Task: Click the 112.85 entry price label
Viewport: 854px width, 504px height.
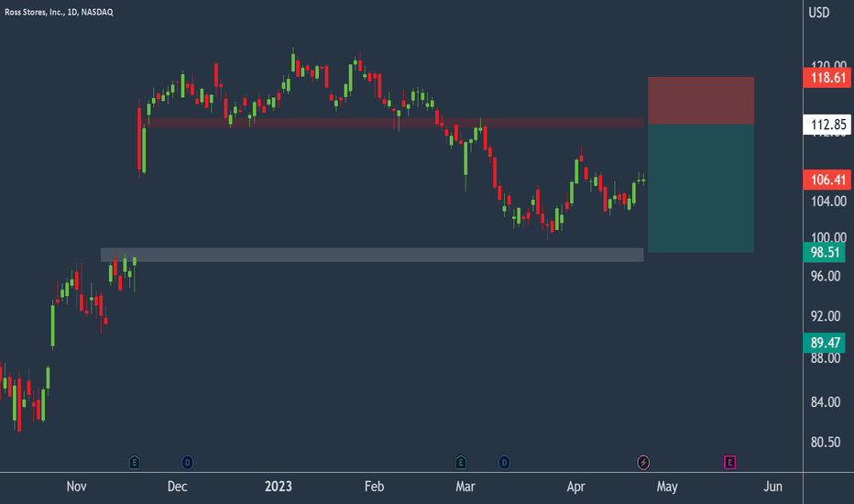Action: click(x=827, y=125)
